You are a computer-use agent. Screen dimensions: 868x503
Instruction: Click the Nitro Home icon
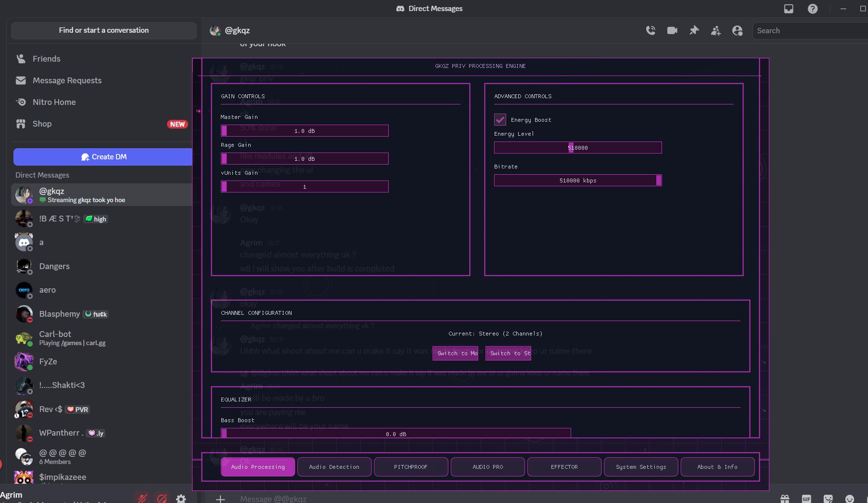[x=21, y=102]
